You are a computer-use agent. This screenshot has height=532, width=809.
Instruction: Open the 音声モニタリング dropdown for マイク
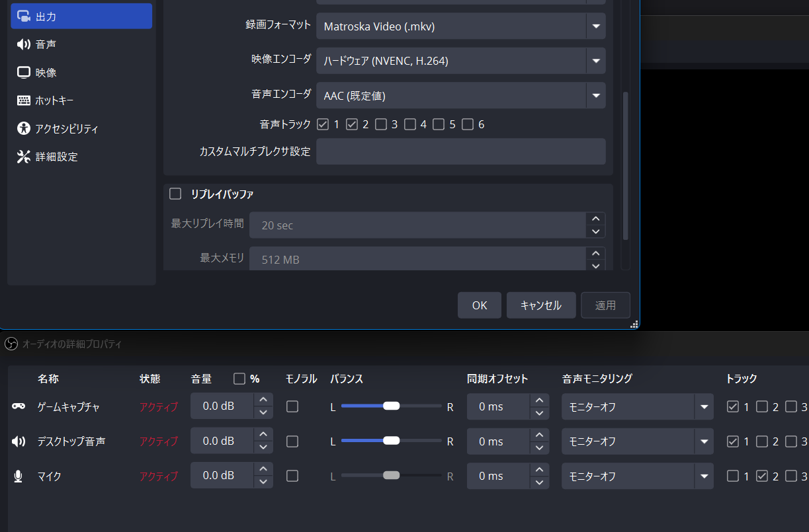tap(637, 475)
